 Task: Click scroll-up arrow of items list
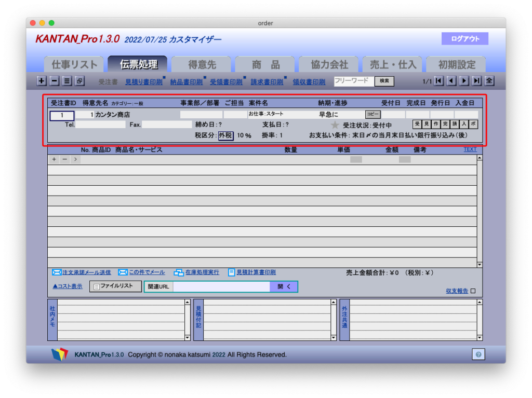click(480, 158)
